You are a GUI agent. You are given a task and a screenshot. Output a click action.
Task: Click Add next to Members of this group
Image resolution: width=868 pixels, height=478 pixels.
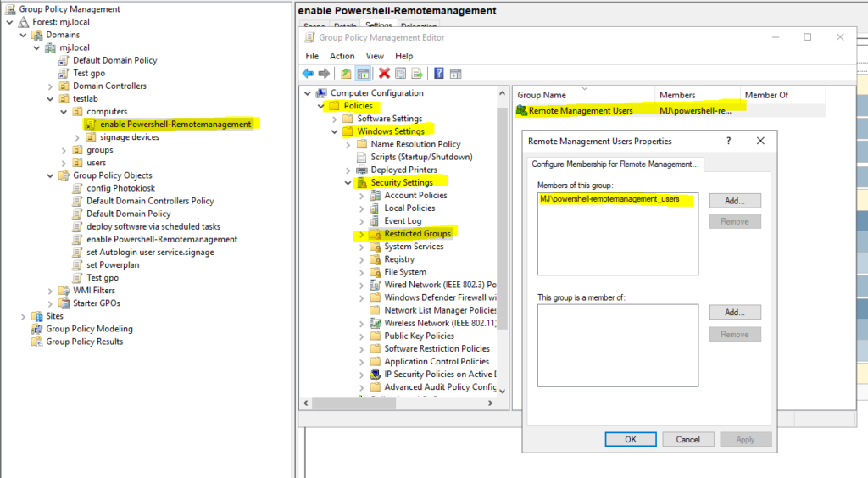(x=735, y=201)
